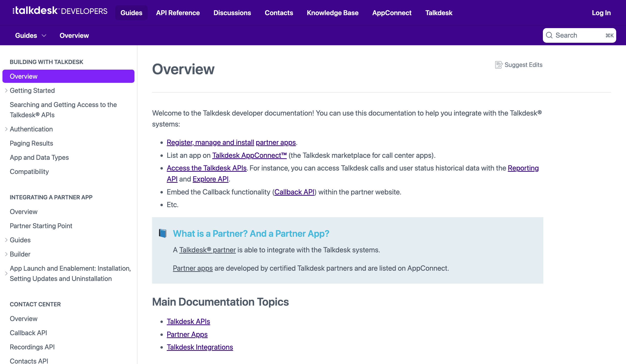
Task: Select highlighted Overview under Building with Talkdesk
Action: (68, 76)
